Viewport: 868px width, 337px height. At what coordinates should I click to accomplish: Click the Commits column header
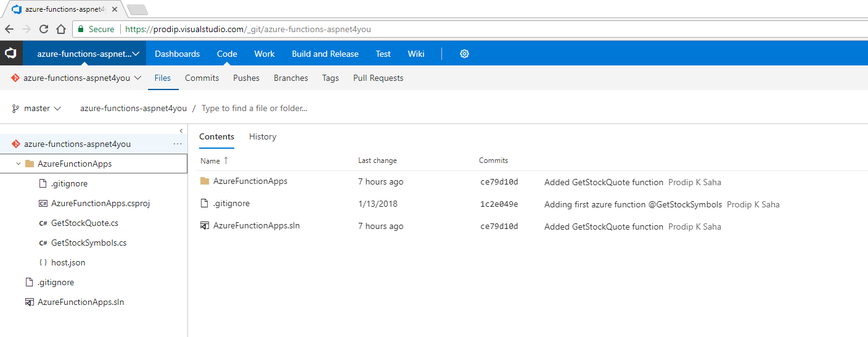493,160
